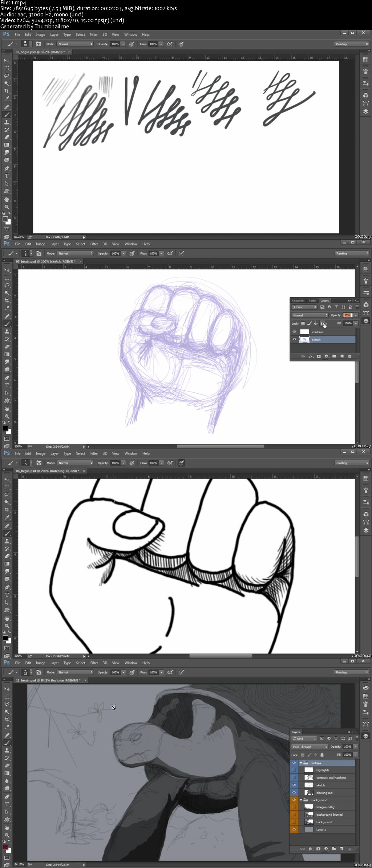The image size is (372, 868).
Task: Click the delete layer trash icon in the 05_begin.psd Layers panel
Action: tap(349, 356)
